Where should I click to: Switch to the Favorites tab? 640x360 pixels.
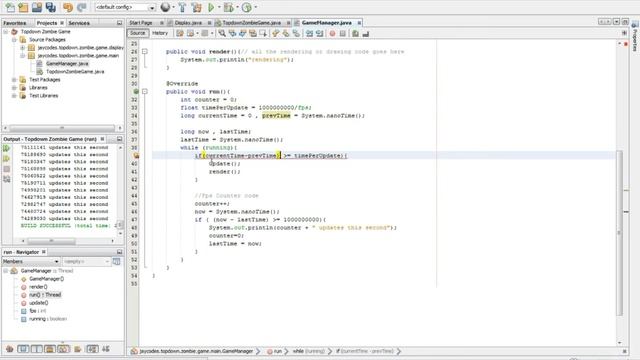pos(15,23)
